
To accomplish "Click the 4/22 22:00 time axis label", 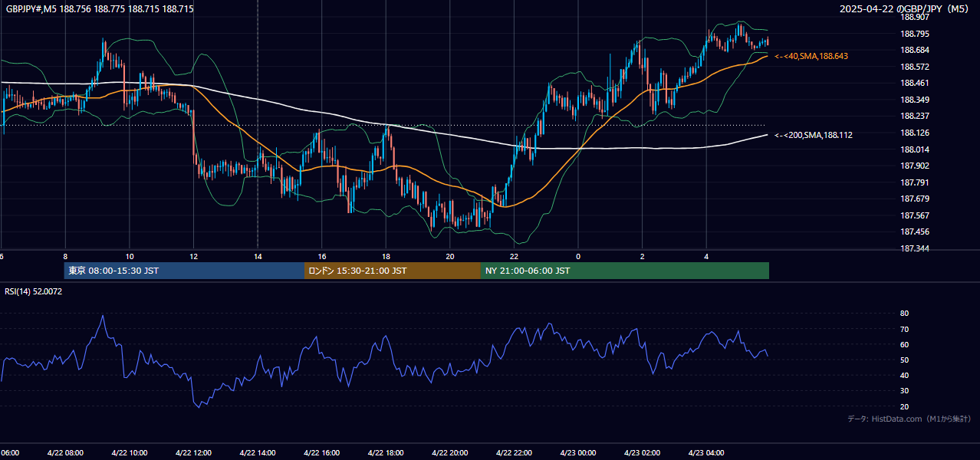I will coord(514,452).
